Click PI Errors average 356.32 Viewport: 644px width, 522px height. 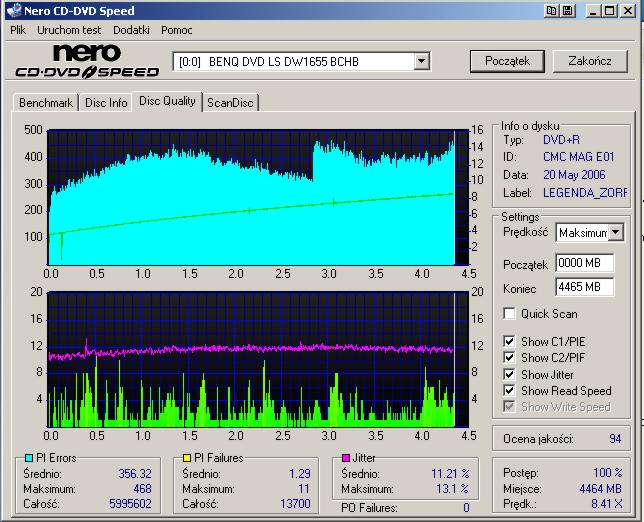(x=135, y=474)
